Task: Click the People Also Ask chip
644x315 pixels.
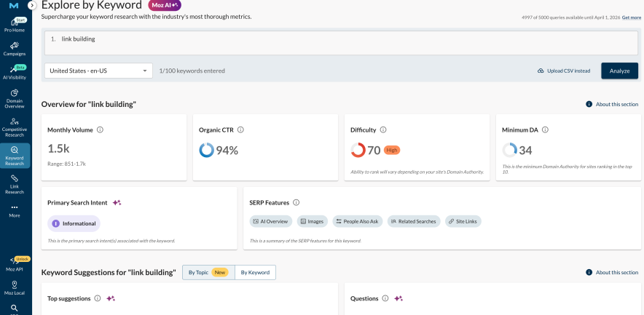Action: [x=357, y=221]
